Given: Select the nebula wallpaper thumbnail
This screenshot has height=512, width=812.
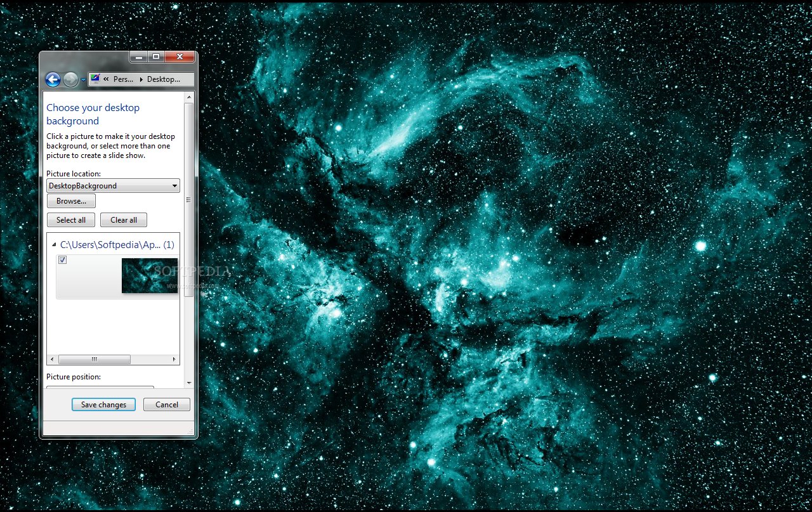Looking at the screenshot, I should click(x=150, y=275).
